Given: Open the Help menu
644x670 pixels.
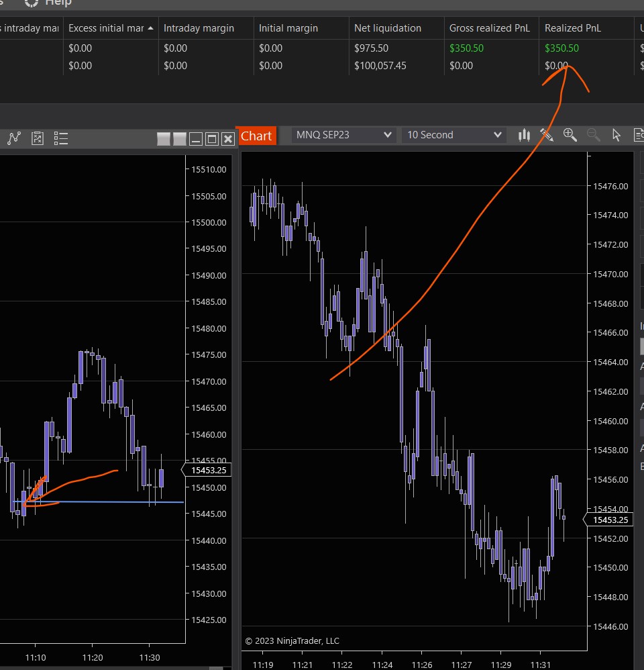Looking at the screenshot, I should coord(58,3).
